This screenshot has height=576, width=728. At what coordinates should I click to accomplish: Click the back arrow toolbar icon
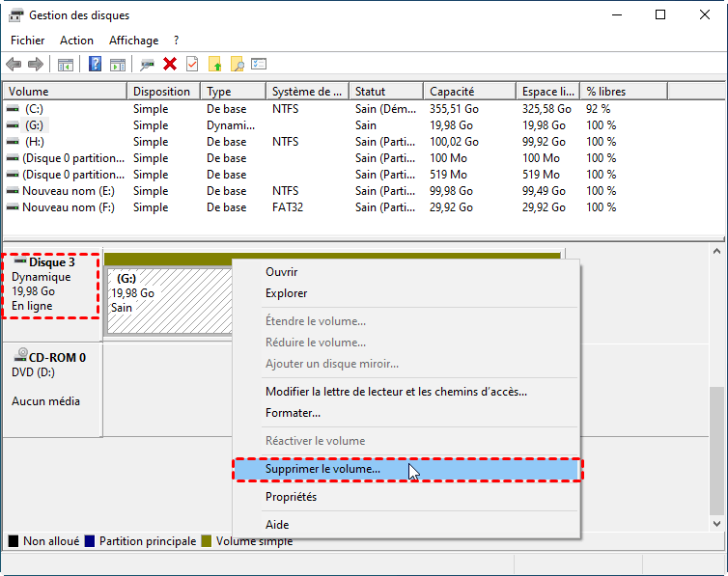(14, 65)
